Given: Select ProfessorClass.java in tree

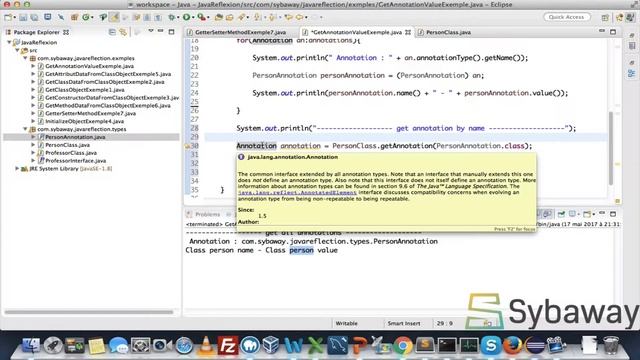Looking at the screenshot, I should pos(71,152).
